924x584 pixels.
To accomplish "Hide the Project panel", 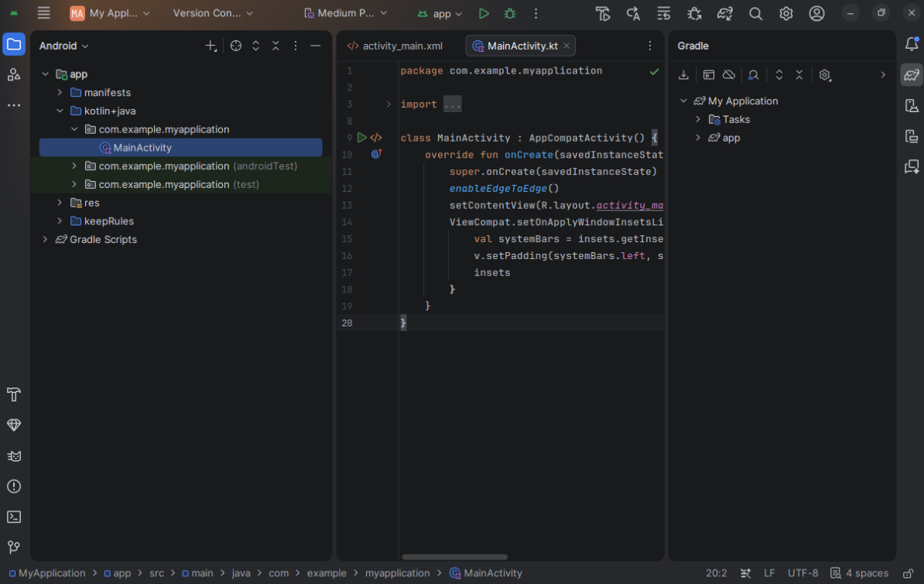I will 315,46.
